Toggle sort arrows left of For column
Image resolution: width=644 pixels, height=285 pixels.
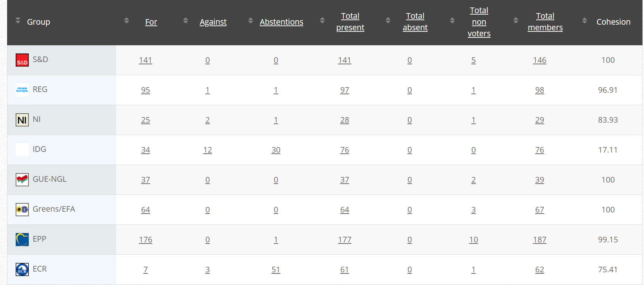pos(127,21)
